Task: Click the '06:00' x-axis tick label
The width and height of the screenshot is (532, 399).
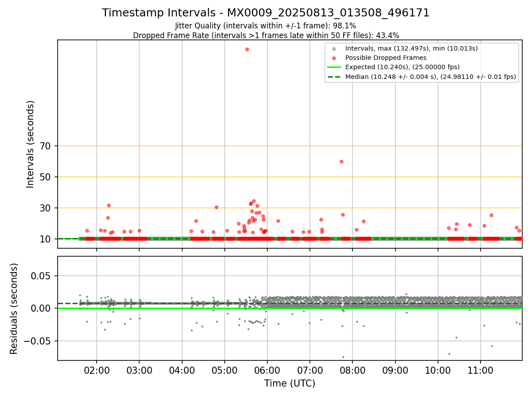Action: (267, 370)
